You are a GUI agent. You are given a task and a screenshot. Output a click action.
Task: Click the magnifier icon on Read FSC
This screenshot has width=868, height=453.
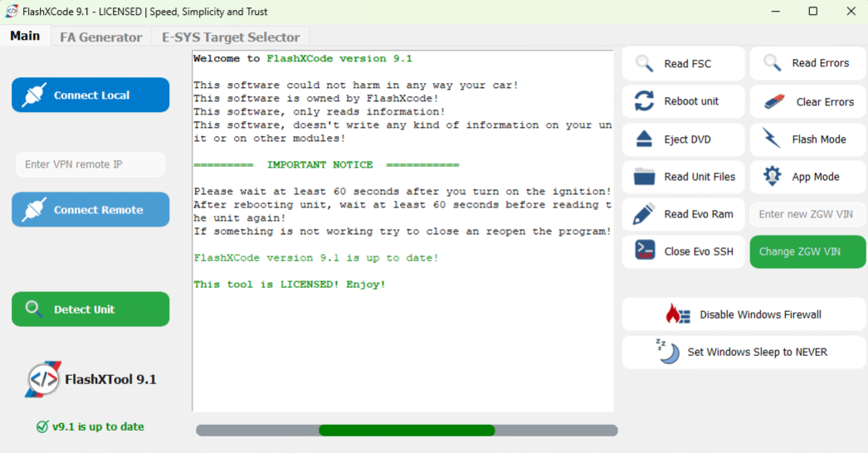tap(644, 64)
